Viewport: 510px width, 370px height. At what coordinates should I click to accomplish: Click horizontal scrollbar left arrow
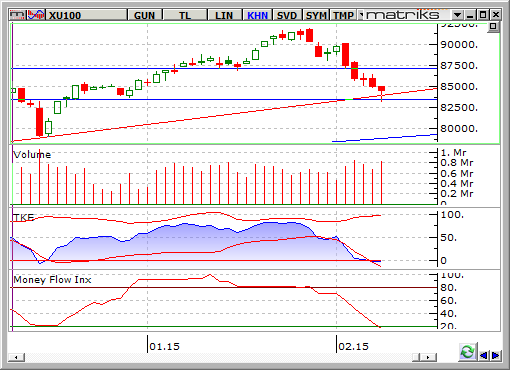point(16,358)
